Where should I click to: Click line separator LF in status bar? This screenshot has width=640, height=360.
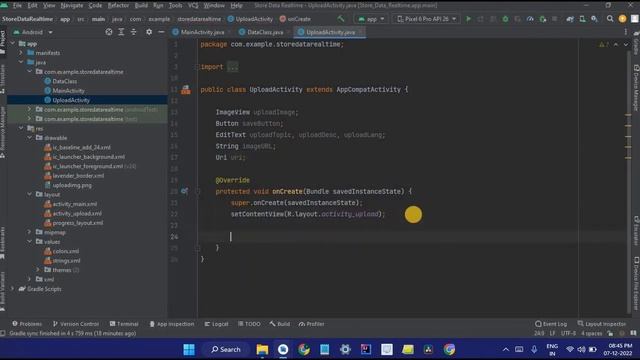tap(552, 333)
